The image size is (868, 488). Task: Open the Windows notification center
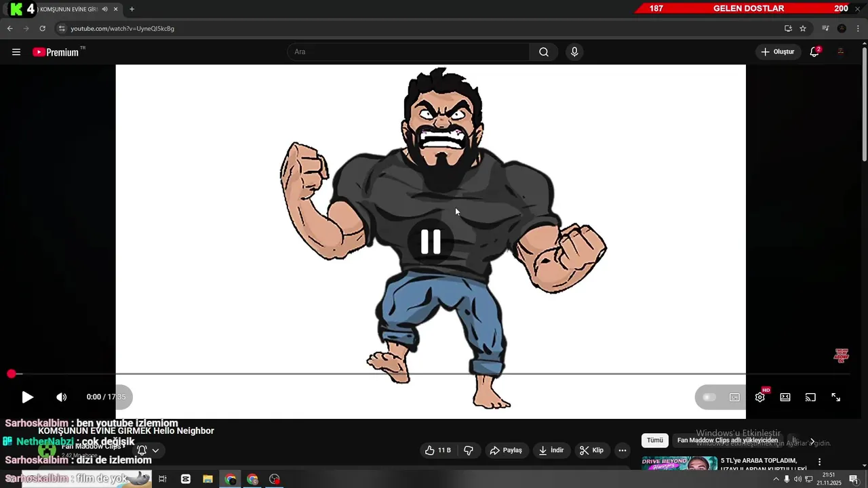[854, 479]
